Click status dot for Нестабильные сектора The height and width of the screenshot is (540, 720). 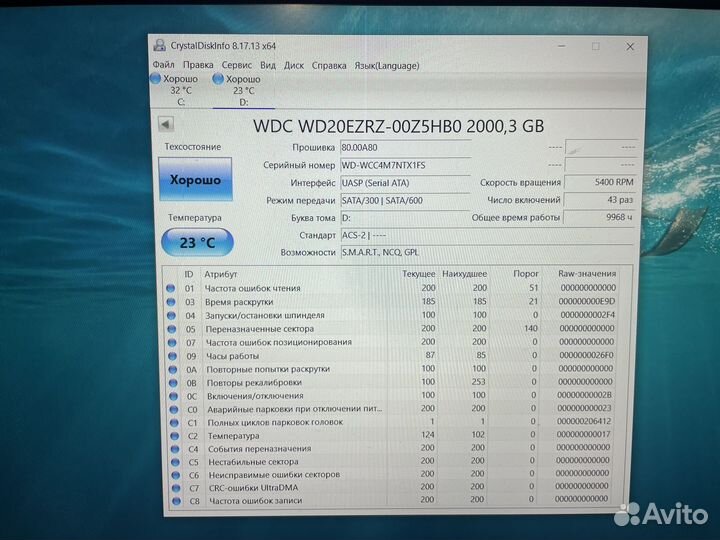point(175,462)
